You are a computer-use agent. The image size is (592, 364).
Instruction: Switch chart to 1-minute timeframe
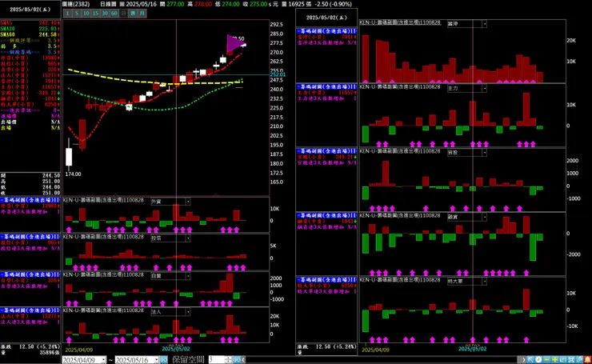coord(67,14)
